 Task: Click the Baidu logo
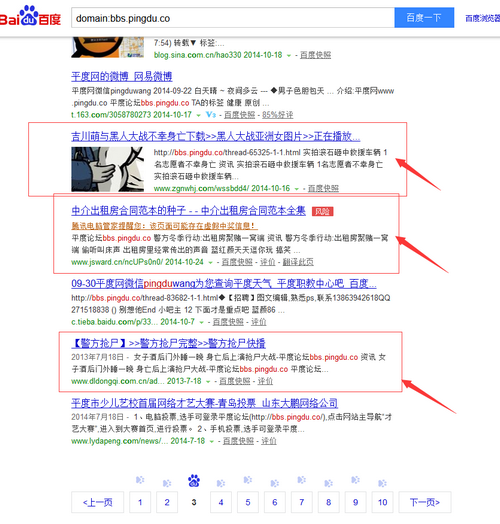(30, 16)
